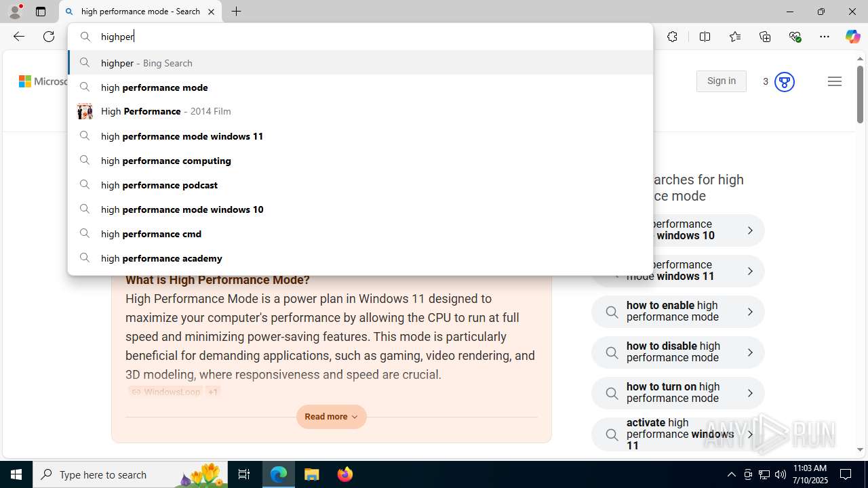Open the notification center icon

click(x=846, y=474)
